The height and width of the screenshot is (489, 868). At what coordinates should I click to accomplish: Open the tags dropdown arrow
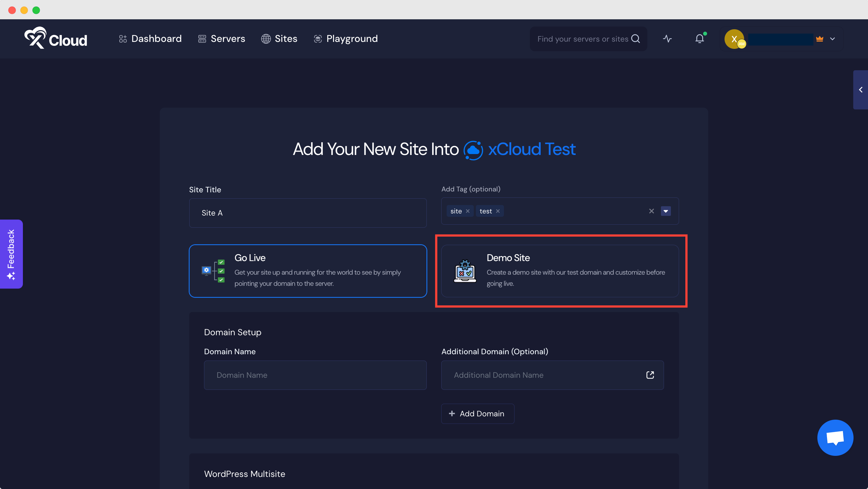666,211
